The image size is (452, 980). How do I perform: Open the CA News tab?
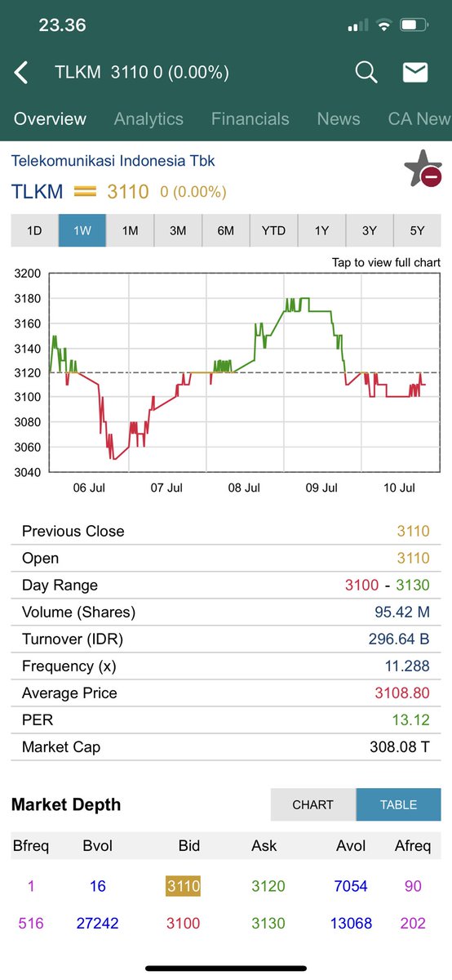tap(419, 118)
